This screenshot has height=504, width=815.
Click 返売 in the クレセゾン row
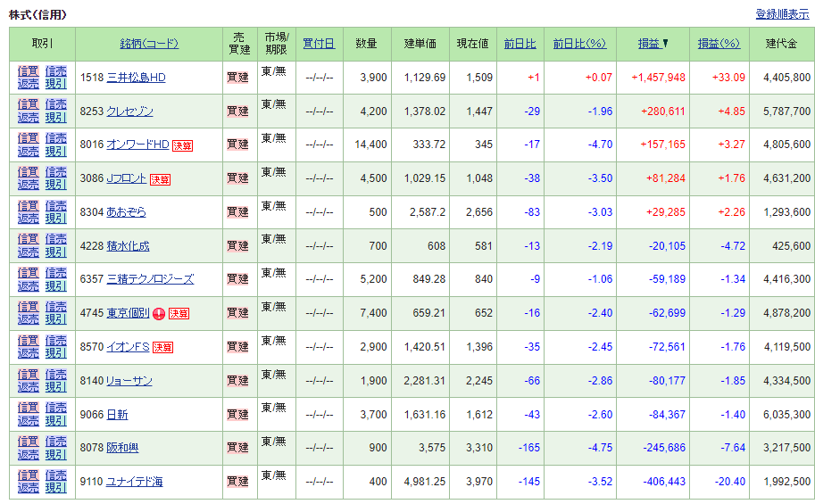pos(28,118)
